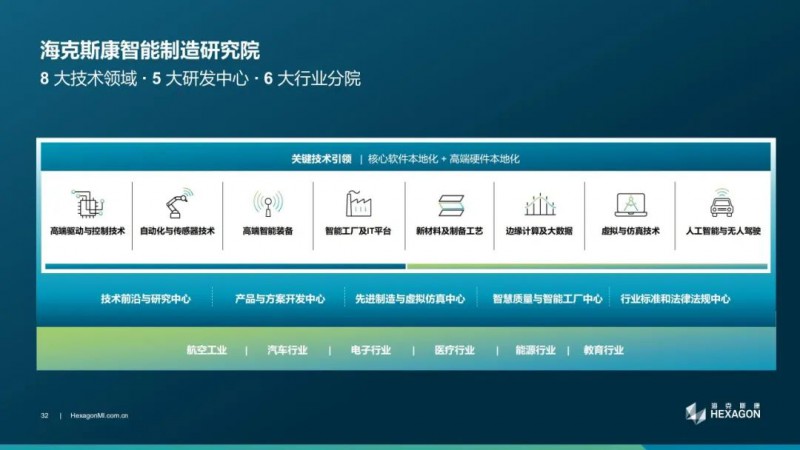Click the slide title 海克斯康智能制造研究院
The image size is (800, 450).
point(150,51)
